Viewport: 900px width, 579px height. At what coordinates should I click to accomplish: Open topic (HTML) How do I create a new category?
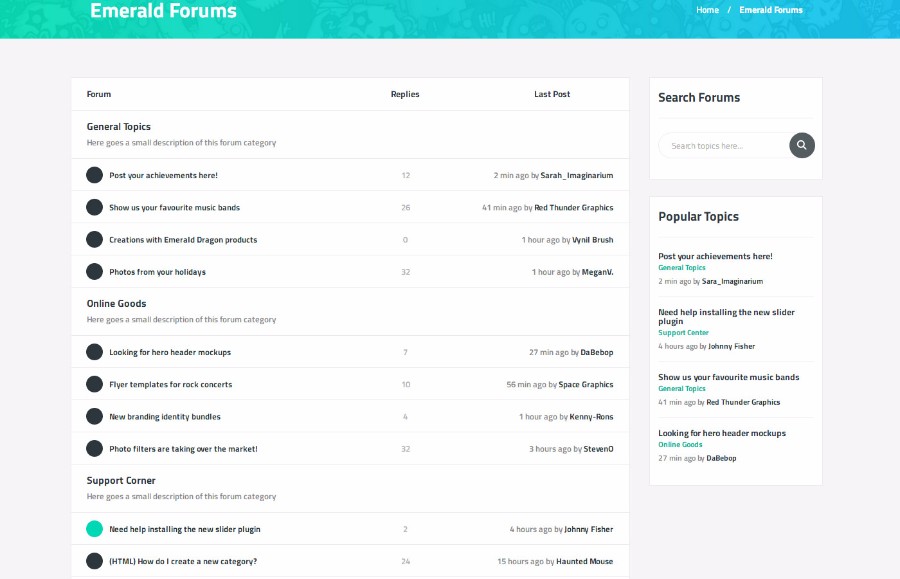click(183, 561)
